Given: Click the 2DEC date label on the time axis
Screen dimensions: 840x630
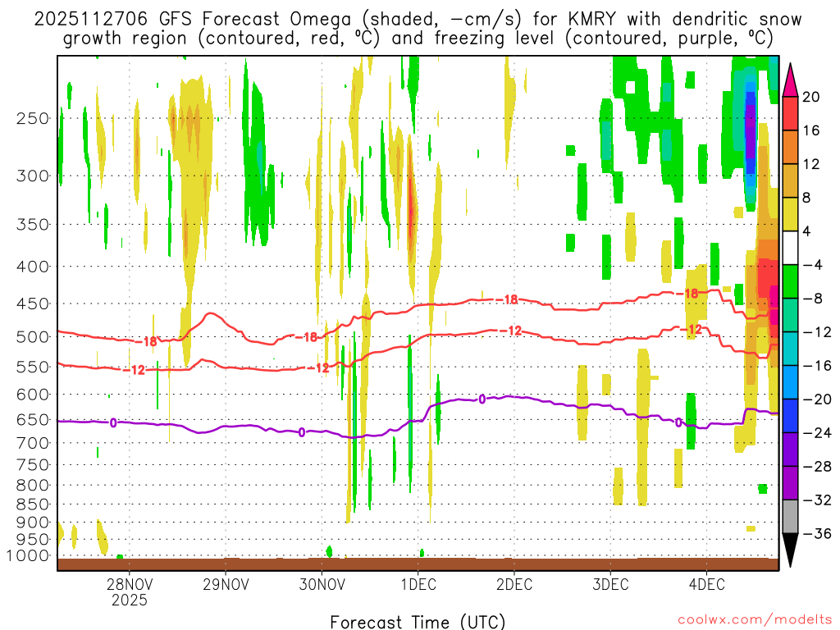Looking at the screenshot, I should click(514, 585).
